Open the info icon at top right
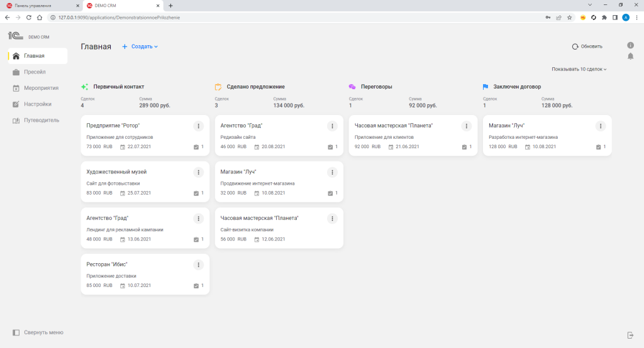This screenshot has height=348, width=644. [630, 45]
